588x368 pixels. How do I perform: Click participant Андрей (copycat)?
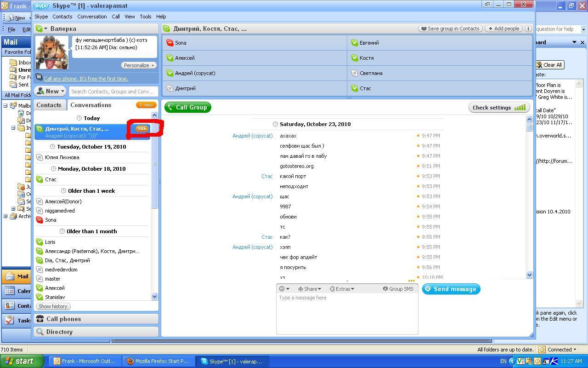tap(254, 73)
